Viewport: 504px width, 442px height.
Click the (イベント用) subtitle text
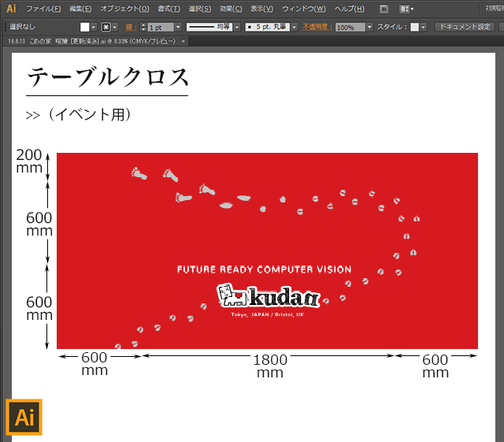pyautogui.click(x=89, y=114)
